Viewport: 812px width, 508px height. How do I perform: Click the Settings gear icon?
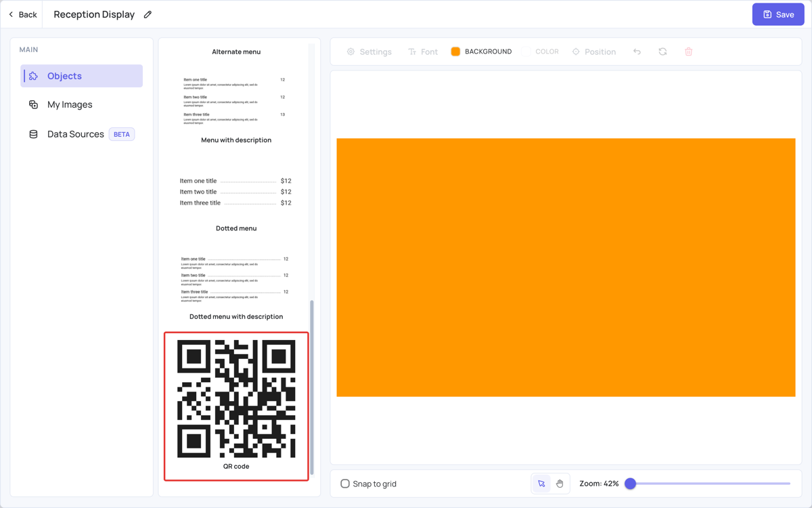pos(351,51)
